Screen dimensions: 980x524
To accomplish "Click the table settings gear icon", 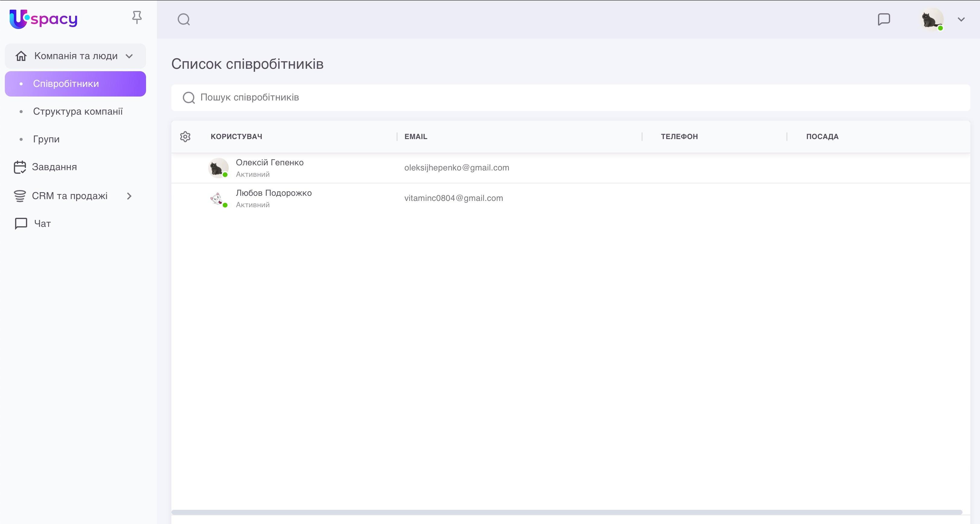I will (185, 137).
